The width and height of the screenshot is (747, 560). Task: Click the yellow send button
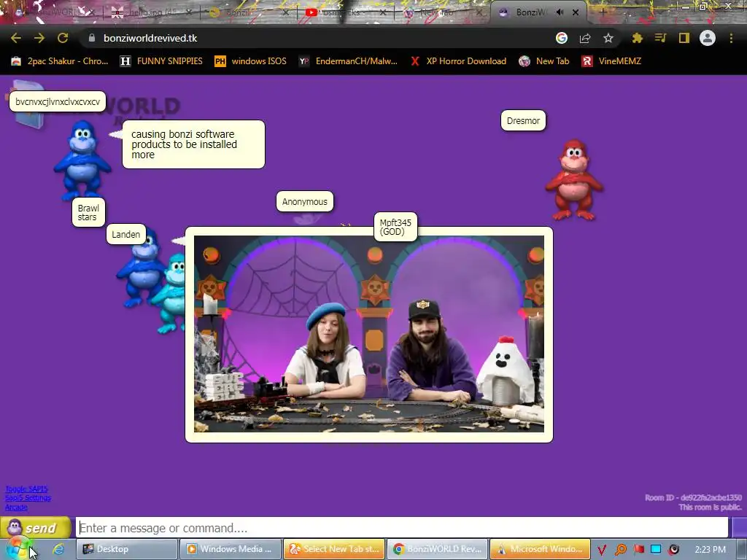(36, 528)
